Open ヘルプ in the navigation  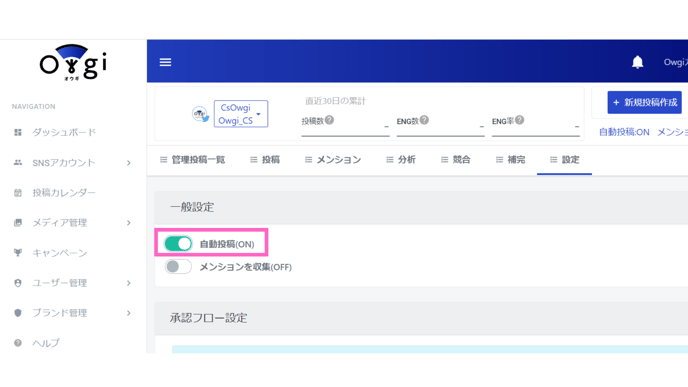[46, 343]
